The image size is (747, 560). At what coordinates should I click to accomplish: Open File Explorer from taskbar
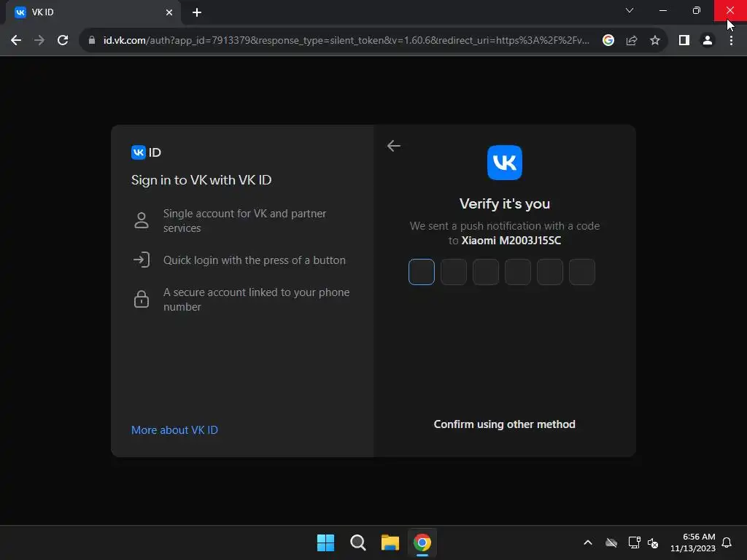tap(390, 542)
